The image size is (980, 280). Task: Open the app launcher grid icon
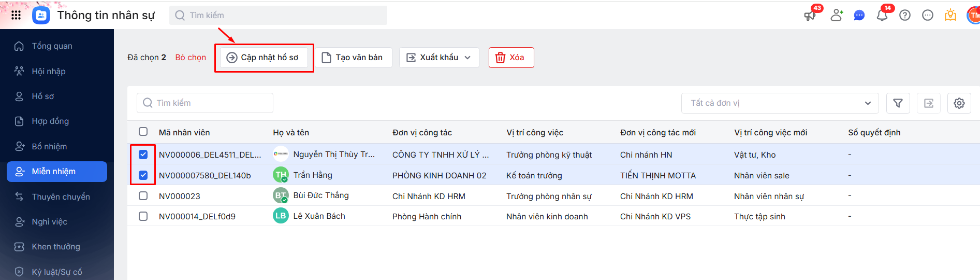coord(16,15)
